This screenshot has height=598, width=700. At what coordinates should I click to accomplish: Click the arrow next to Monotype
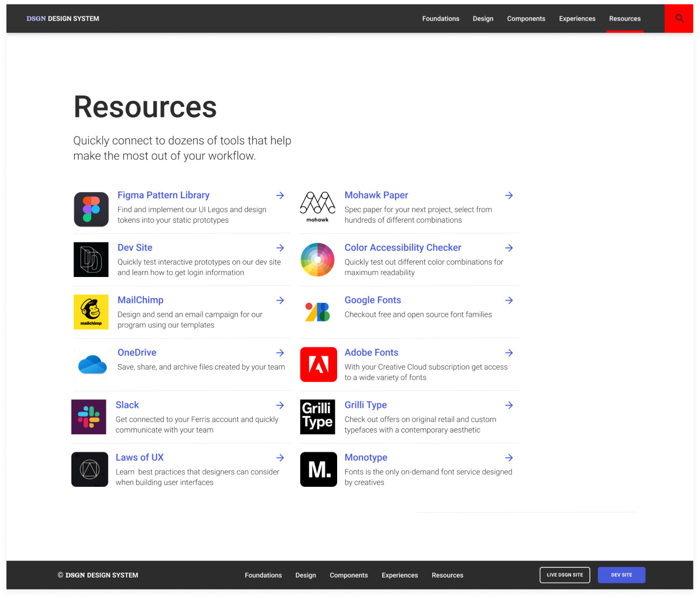point(509,458)
